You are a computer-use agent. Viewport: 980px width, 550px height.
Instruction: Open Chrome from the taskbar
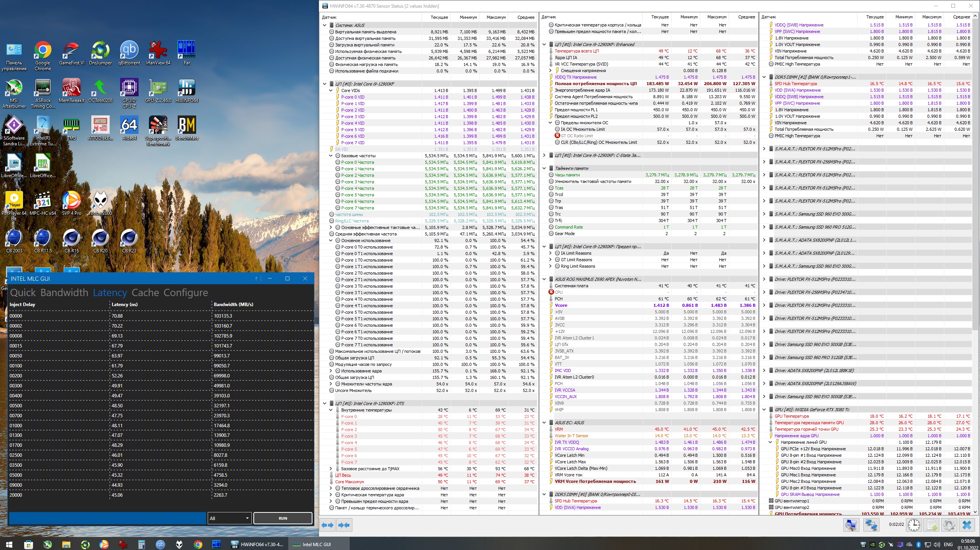[x=198, y=544]
